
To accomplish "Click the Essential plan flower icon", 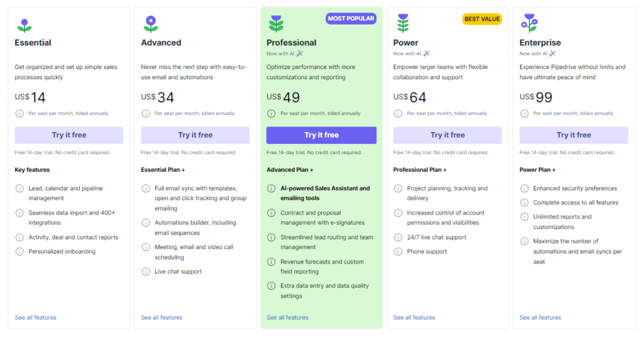I will (25, 25).
